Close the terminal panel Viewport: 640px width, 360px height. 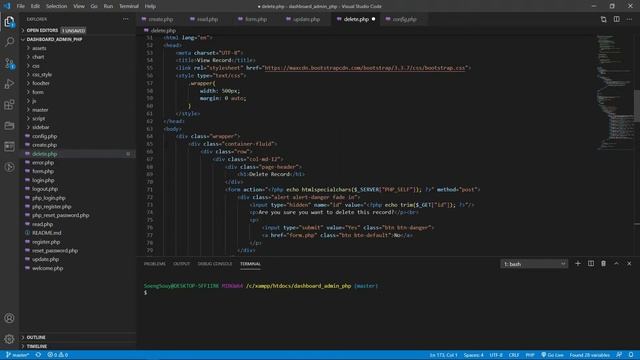pos(629,264)
